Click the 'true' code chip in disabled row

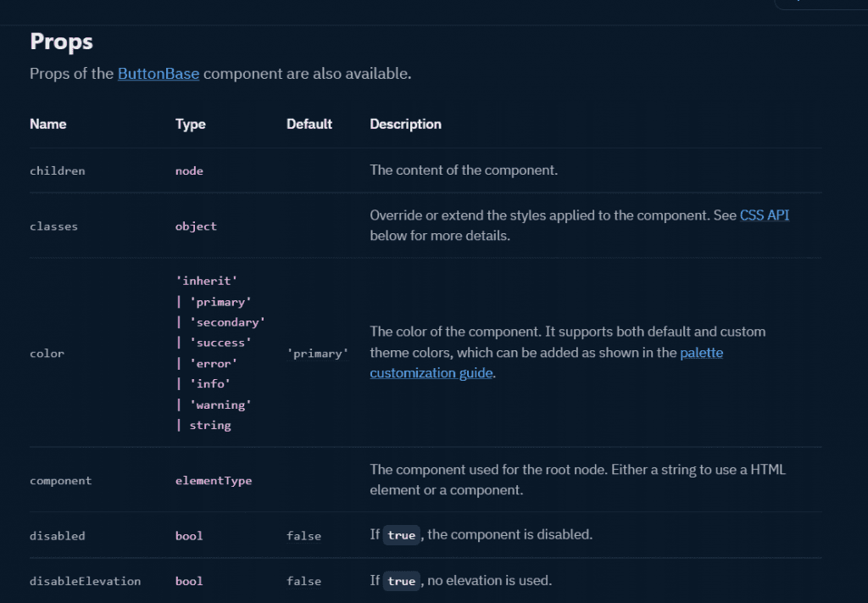pyautogui.click(x=401, y=536)
